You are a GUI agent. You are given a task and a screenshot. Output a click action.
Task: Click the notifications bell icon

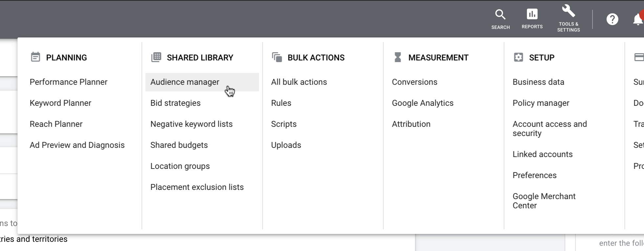pos(638,19)
